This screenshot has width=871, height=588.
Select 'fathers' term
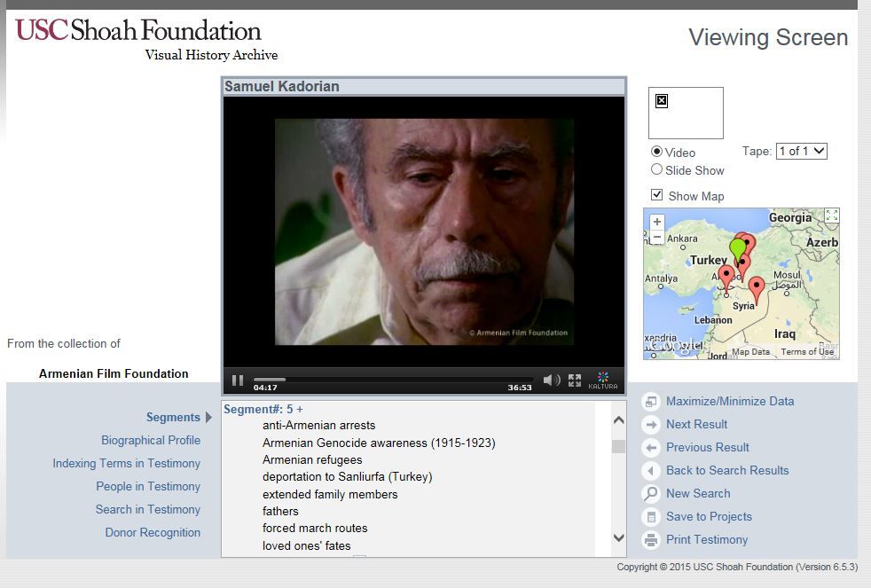(x=280, y=511)
